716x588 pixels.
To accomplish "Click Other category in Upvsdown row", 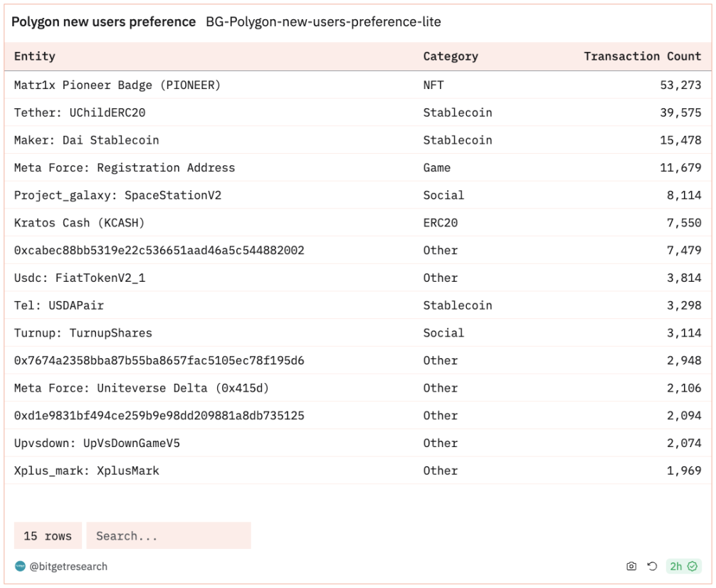I will [x=441, y=443].
